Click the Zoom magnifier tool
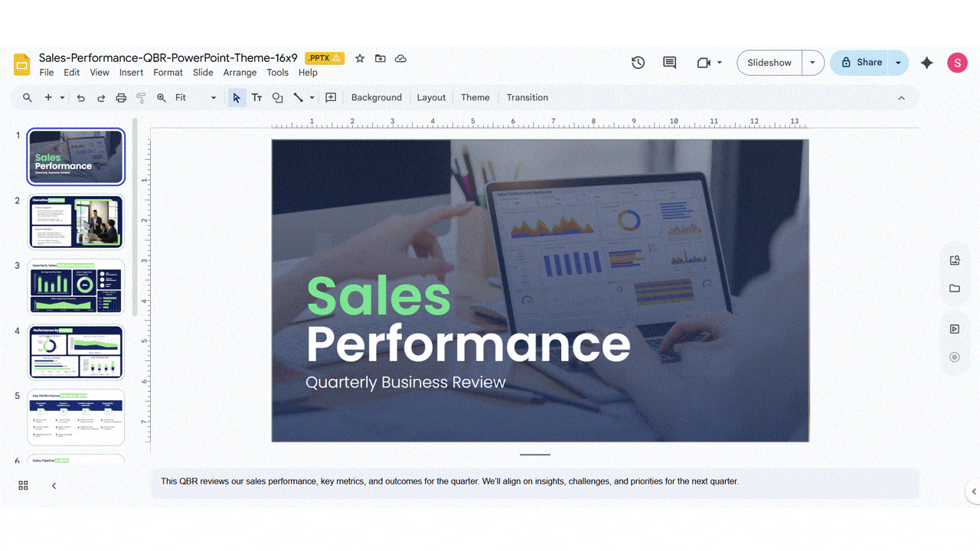The image size is (980, 551). point(161,97)
